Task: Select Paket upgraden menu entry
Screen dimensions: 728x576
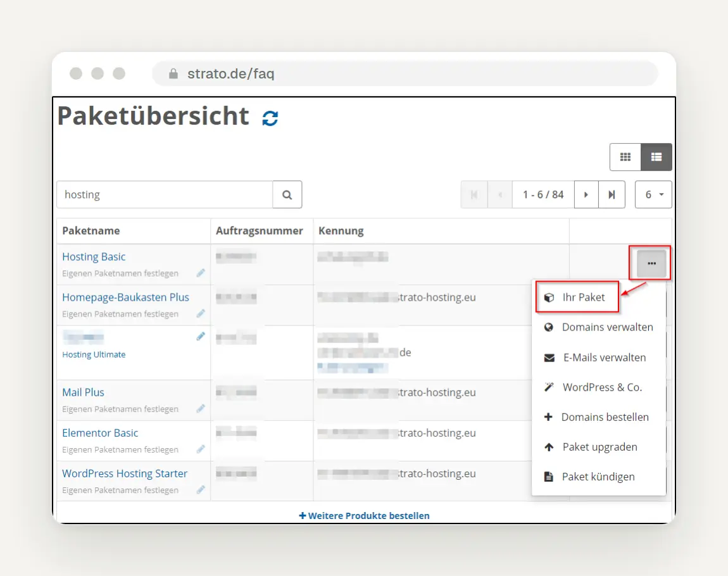Action: pyautogui.click(x=599, y=447)
